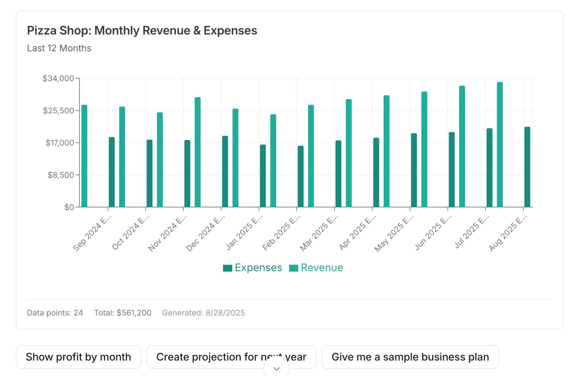Click the 'Jan 2025 E...' axis label
The height and width of the screenshot is (376, 588).
(x=244, y=232)
